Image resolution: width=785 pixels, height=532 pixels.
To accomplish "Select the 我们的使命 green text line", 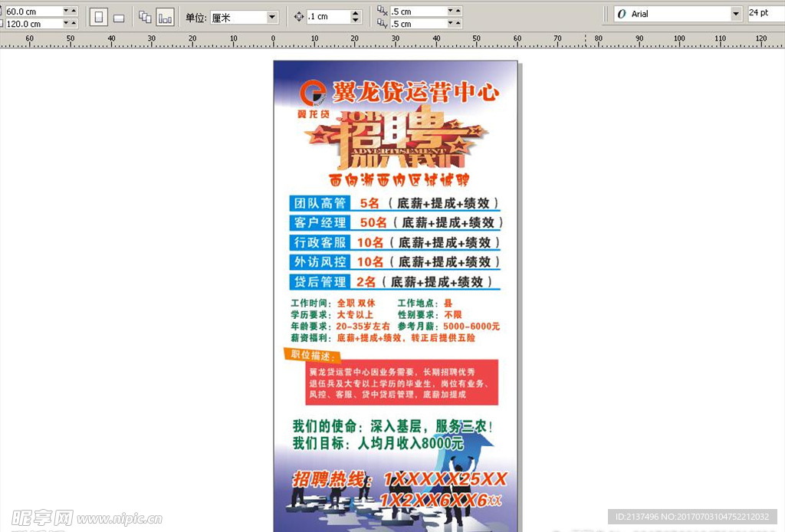I will point(393,426).
